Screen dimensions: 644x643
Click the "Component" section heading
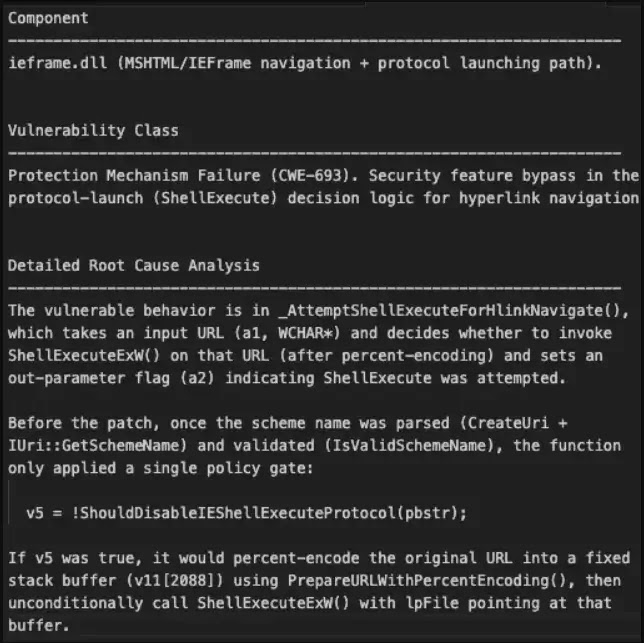click(47, 18)
